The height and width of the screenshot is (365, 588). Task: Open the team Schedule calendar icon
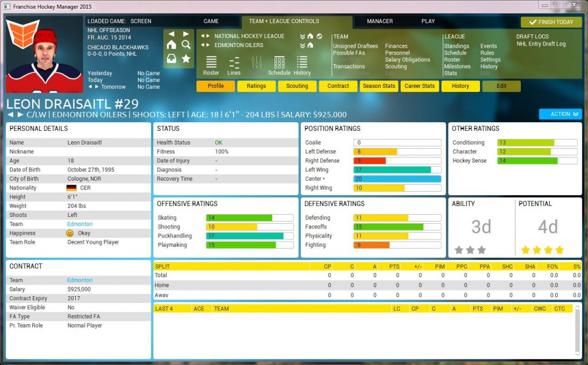pyautogui.click(x=280, y=65)
